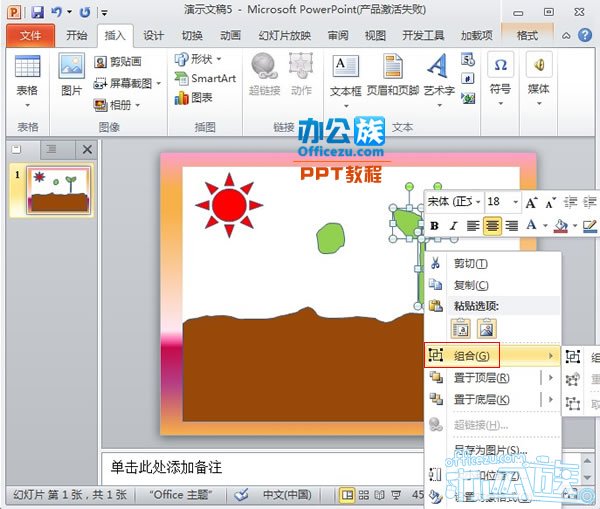Click the 中文(中国) language indicator
This screenshot has height=509, width=600.
[287, 495]
